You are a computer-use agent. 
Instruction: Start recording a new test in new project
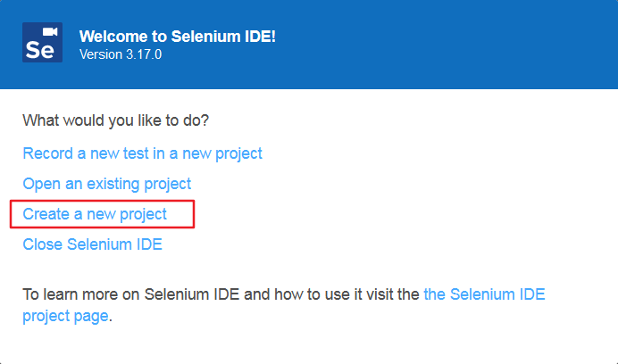142,153
